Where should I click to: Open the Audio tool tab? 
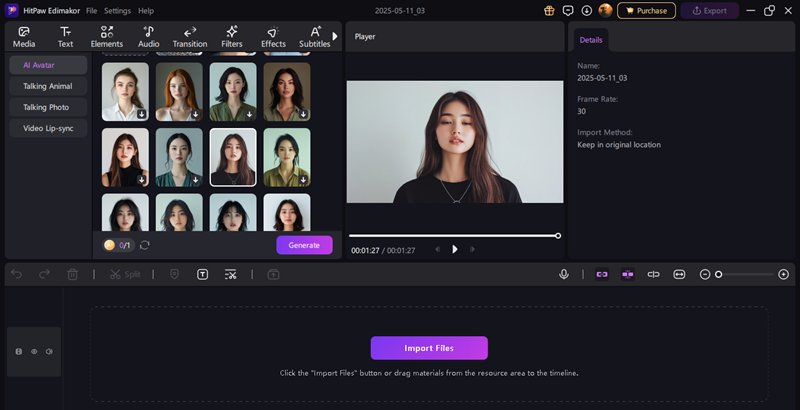[x=148, y=37]
